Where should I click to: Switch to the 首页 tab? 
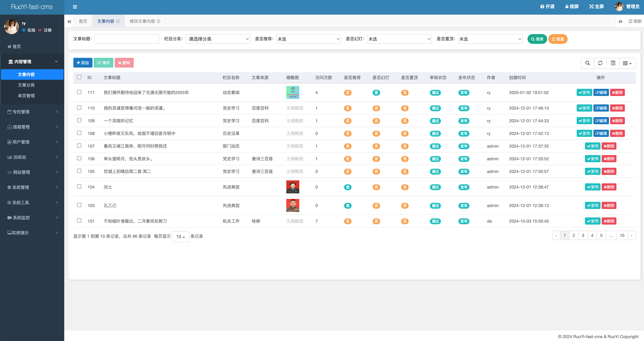coord(83,21)
